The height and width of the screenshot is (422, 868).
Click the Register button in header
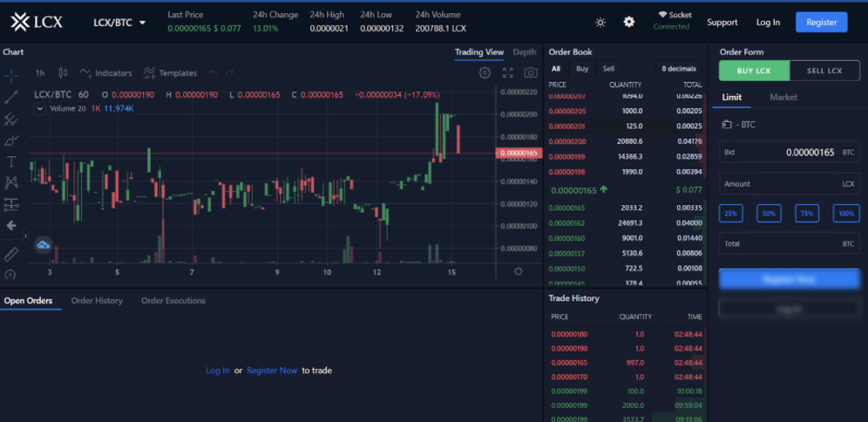click(821, 22)
